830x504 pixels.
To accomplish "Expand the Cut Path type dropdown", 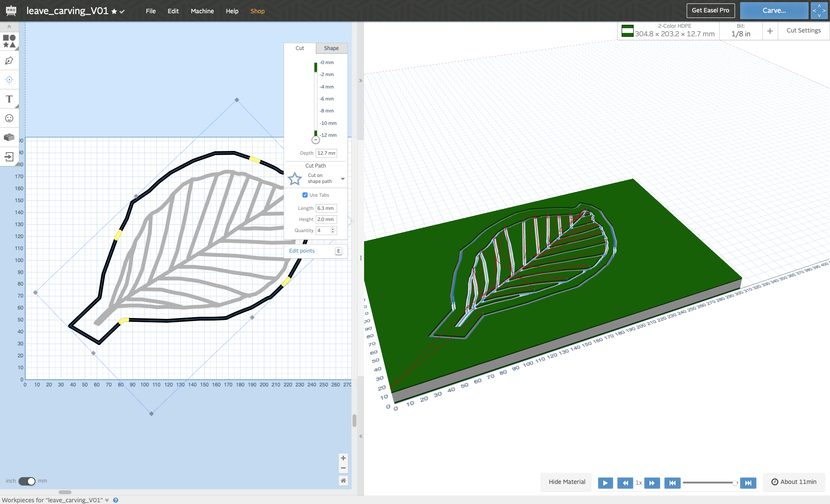I will click(343, 179).
